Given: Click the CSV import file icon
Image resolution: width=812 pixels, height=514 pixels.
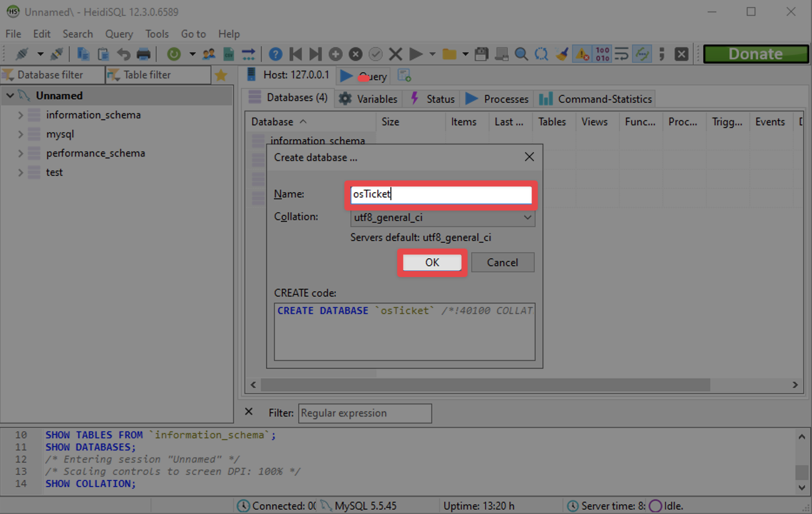Looking at the screenshot, I should click(x=229, y=54).
